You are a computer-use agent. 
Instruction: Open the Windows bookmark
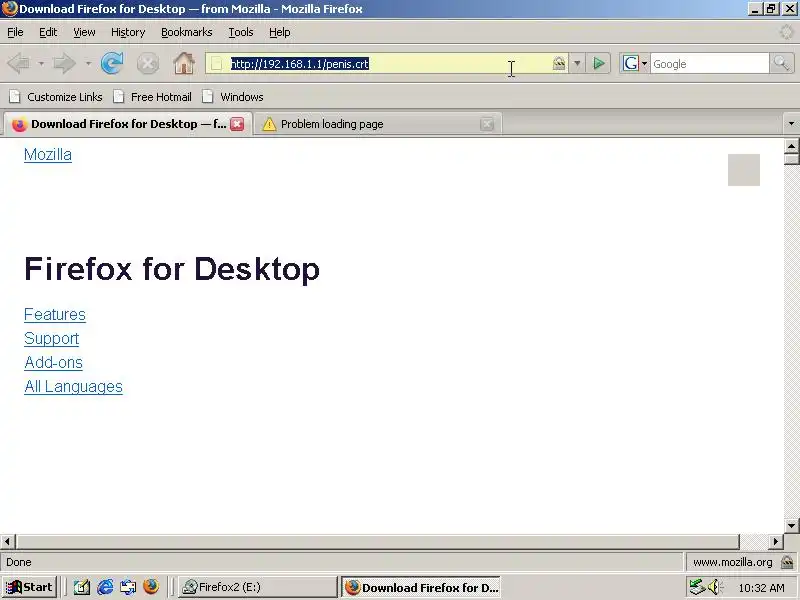[233, 97]
